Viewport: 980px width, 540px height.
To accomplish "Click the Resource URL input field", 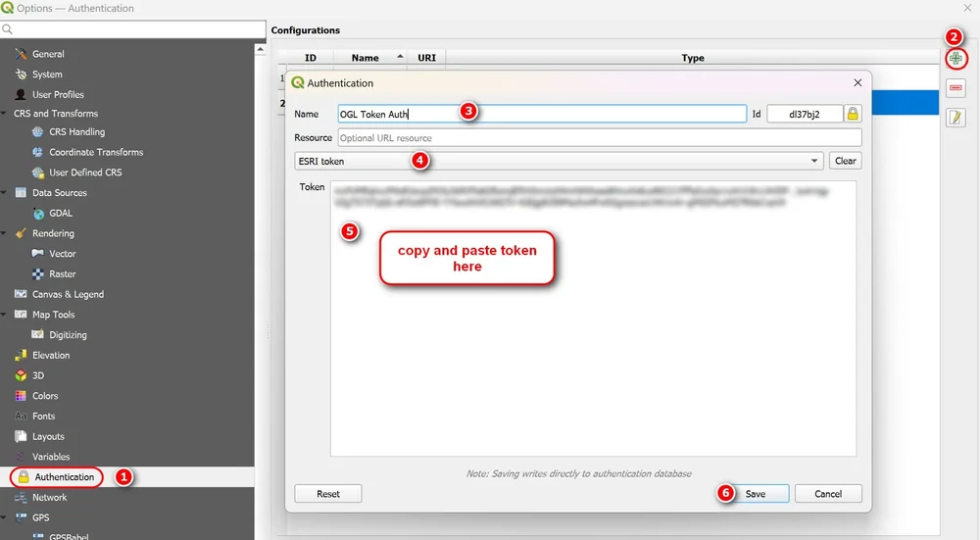I will coord(600,137).
